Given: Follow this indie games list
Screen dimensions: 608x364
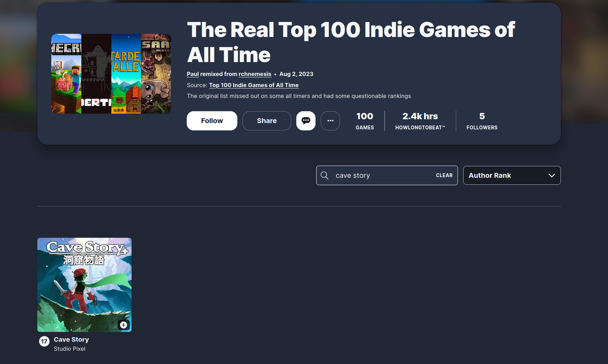Looking at the screenshot, I should (212, 121).
